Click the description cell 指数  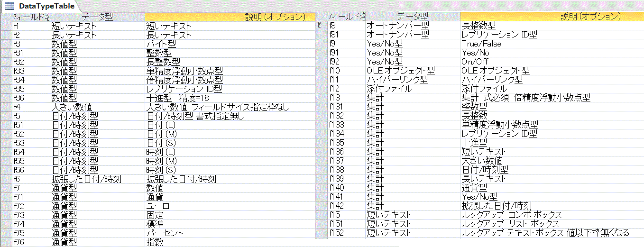230,242
